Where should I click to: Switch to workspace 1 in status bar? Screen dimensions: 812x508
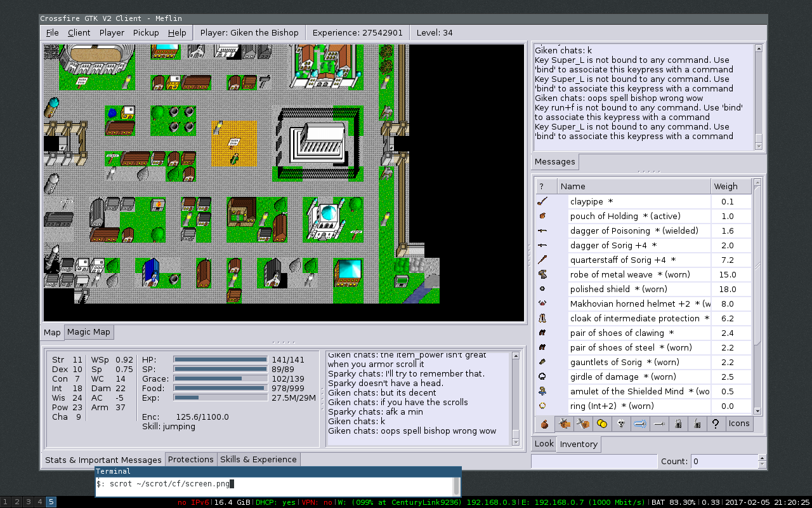tap(6, 502)
